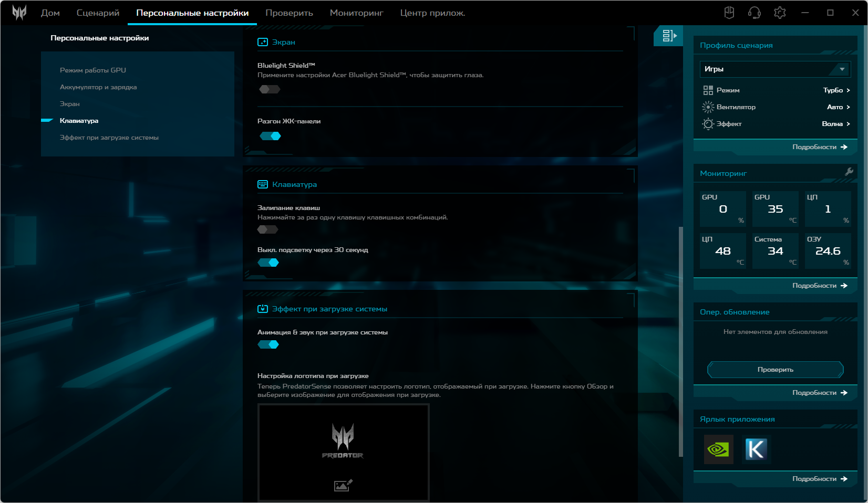Click the Экран section icon
868x503 pixels.
coord(263,42)
